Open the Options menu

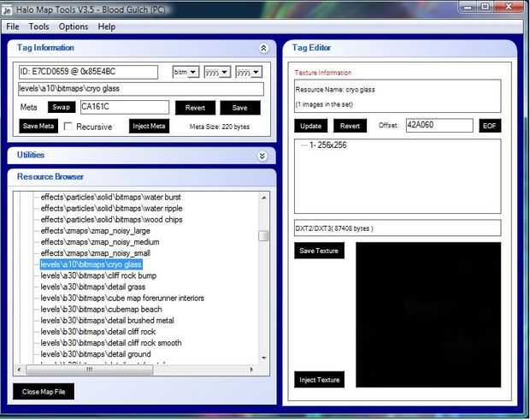(74, 27)
